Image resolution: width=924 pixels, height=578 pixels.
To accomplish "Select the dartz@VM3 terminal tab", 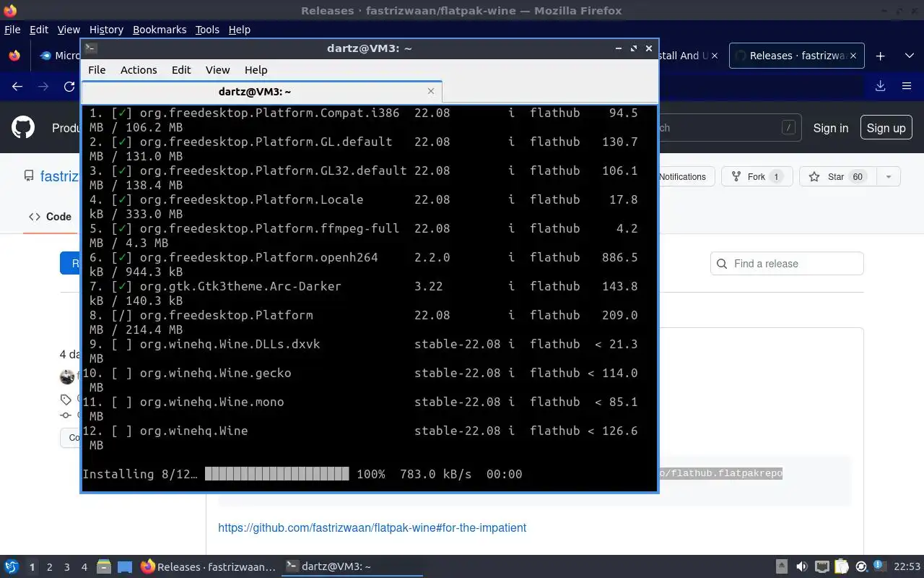I will 261,91.
